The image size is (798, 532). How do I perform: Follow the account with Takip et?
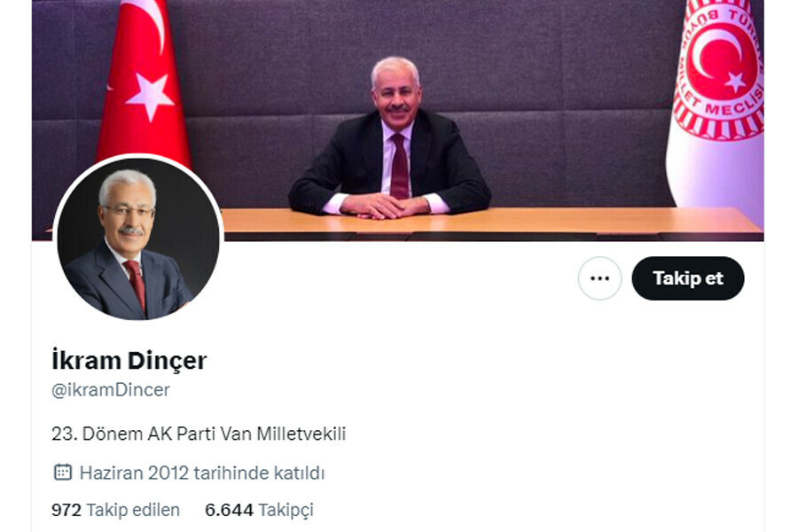click(687, 278)
